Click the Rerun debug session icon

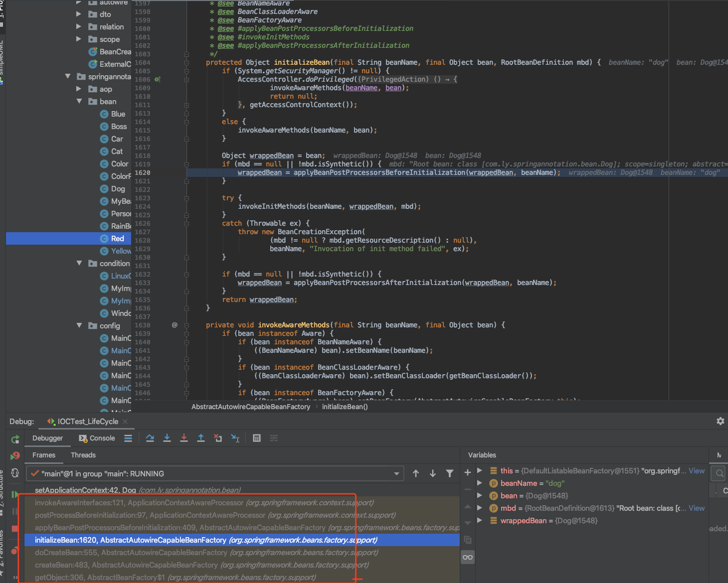click(x=15, y=439)
